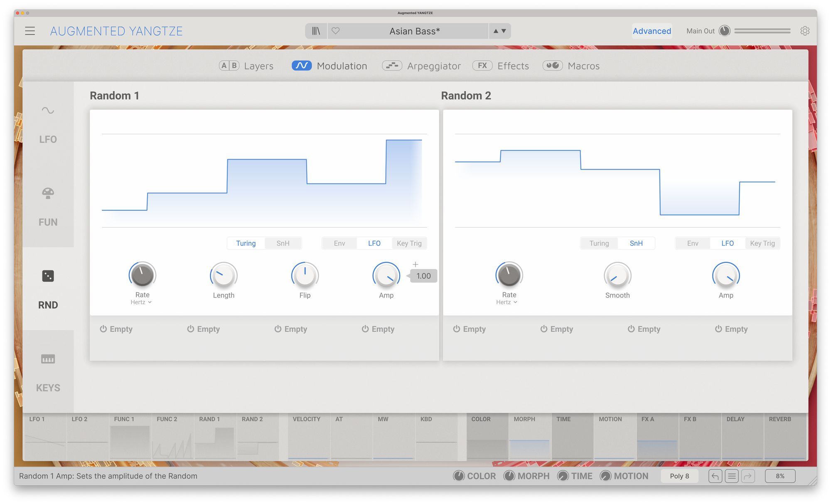Open Random 2 Rate Hertz unit dropdown
This screenshot has height=504, width=831.
pos(506,302)
